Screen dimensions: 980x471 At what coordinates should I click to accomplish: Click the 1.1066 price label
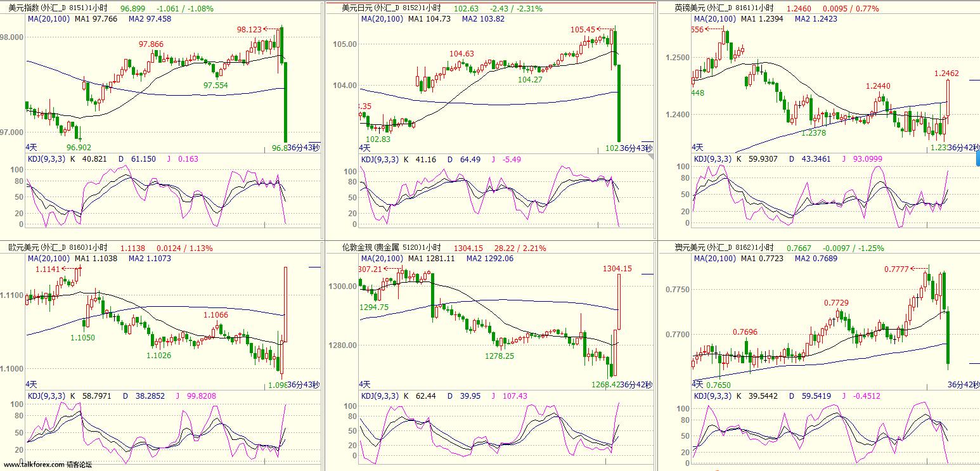216,315
